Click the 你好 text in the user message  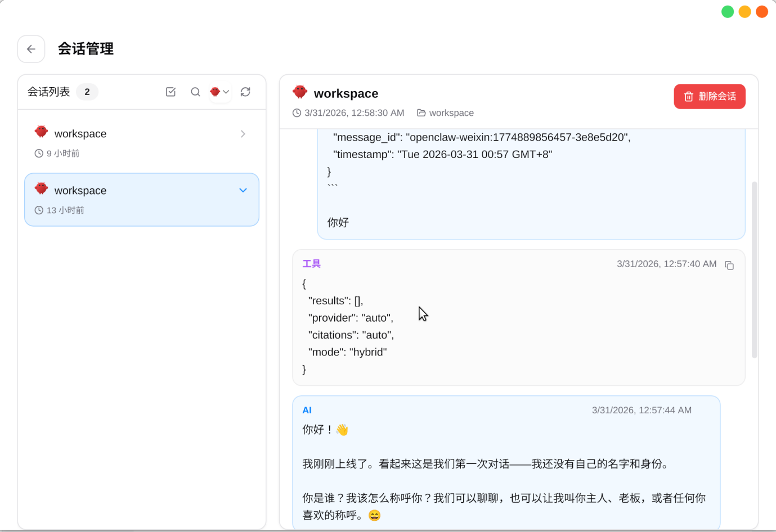point(338,223)
